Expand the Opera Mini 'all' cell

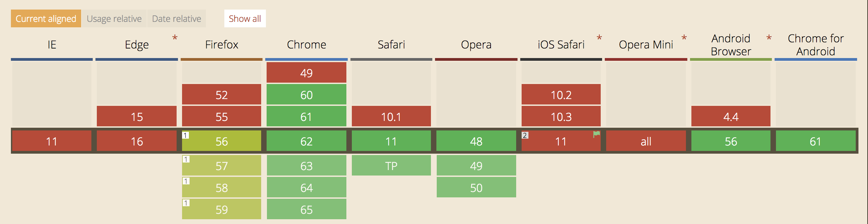[x=646, y=141]
